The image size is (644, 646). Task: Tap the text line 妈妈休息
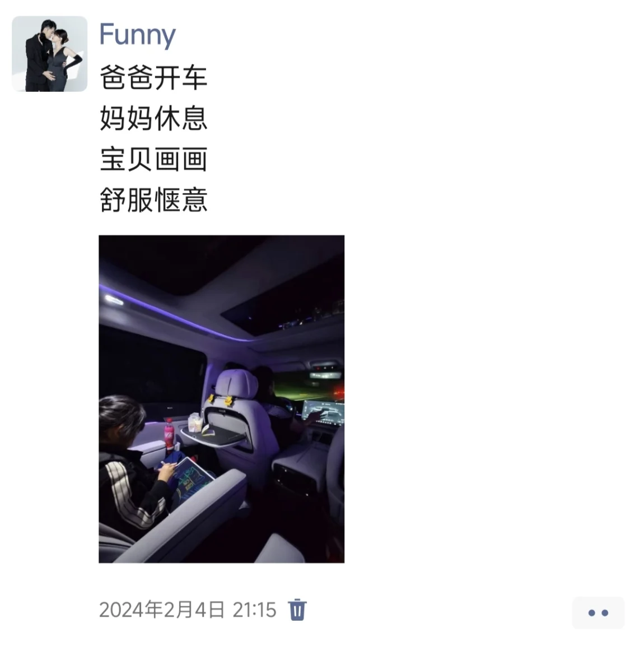click(153, 118)
